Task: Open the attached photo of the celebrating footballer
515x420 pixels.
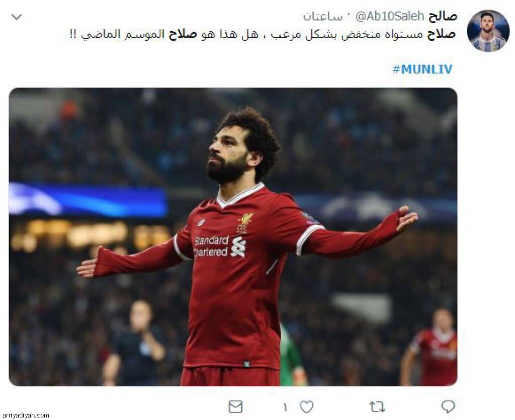Action: 233,237
